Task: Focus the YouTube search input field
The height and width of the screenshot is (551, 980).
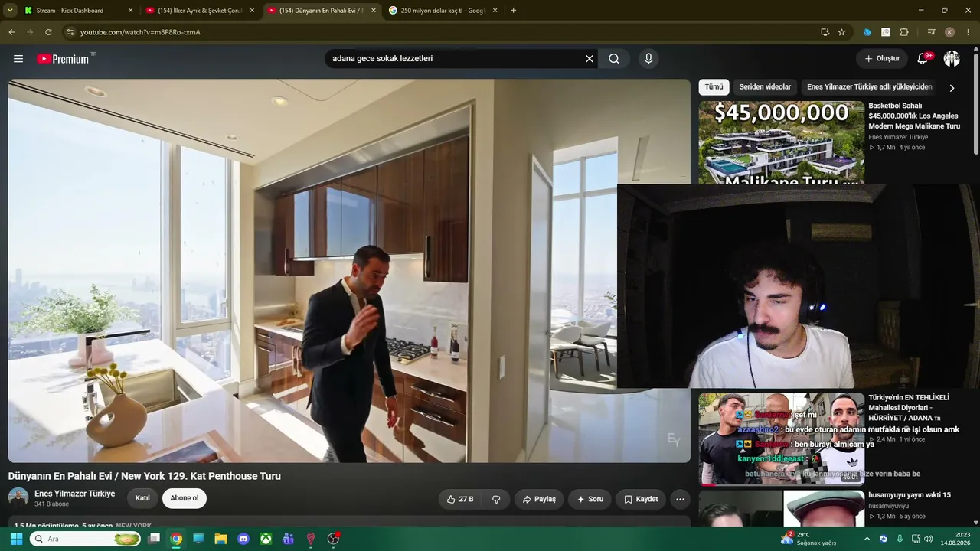Action: click(456, 59)
